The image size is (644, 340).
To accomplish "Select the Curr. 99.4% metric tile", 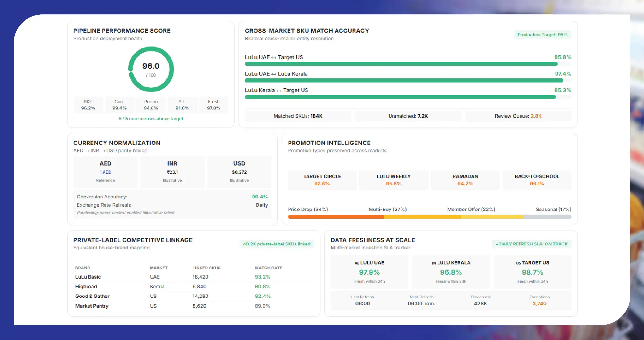I will pos(119,105).
